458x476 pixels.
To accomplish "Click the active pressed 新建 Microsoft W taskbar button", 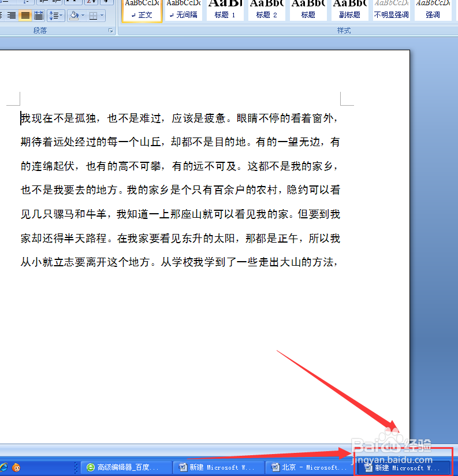I will click(x=403, y=468).
